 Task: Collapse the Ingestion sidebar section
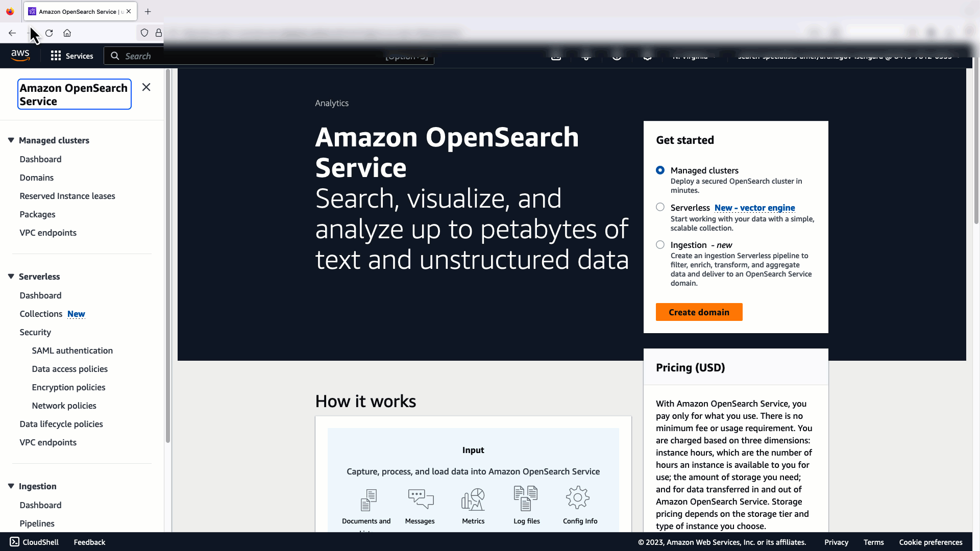coord(11,486)
